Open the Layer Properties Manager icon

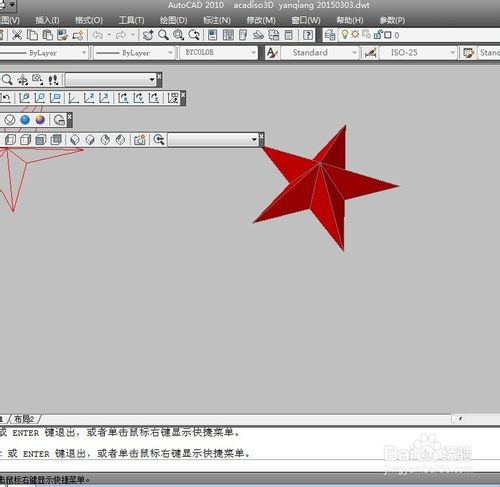[x=330, y=35]
